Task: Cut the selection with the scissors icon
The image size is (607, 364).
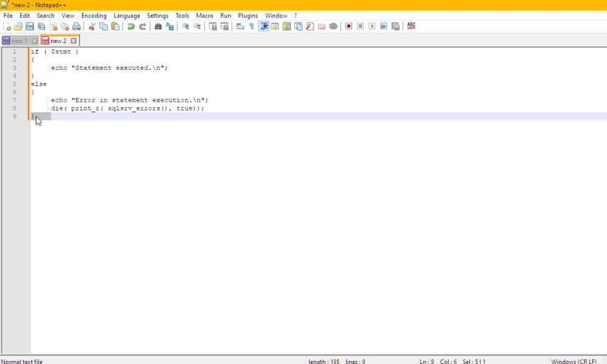Action: coord(92,26)
